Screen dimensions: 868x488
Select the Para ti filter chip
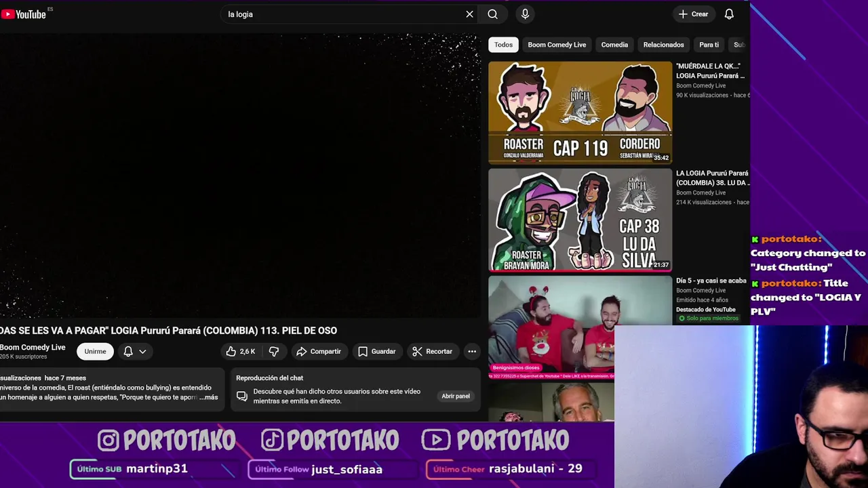coord(709,45)
